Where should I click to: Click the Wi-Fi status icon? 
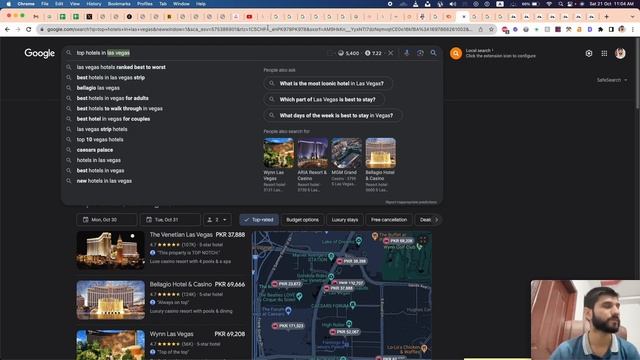[549, 4]
